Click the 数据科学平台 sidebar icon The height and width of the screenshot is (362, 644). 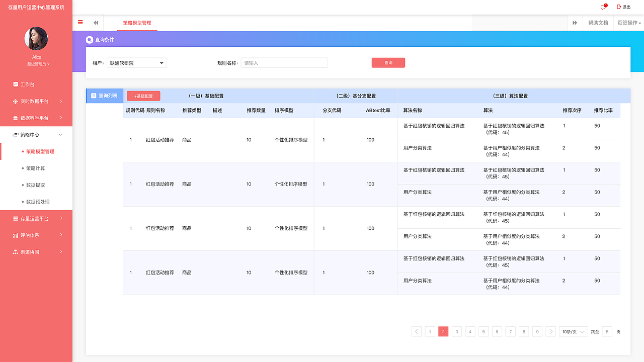pyautogui.click(x=16, y=118)
